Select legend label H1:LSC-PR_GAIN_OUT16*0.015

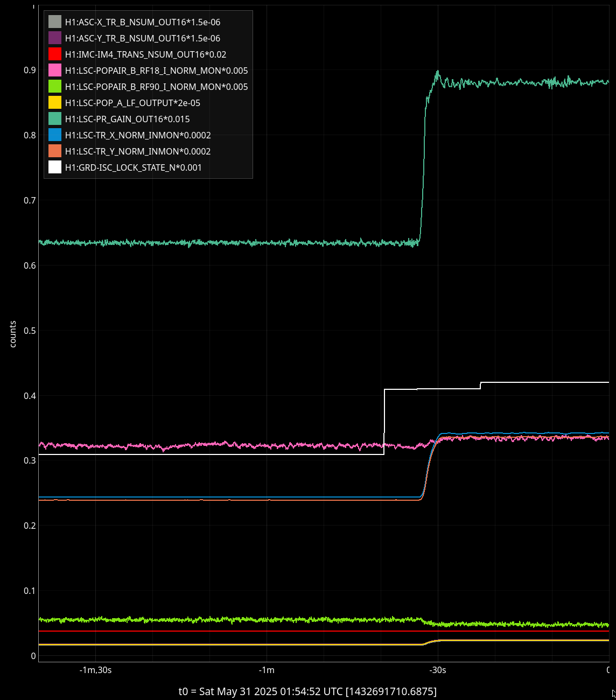128,119
